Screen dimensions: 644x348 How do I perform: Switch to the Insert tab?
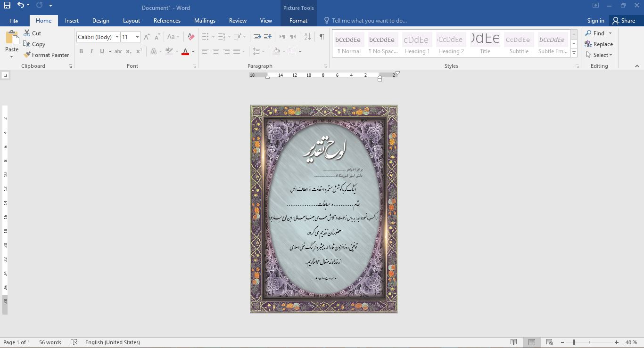72,21
